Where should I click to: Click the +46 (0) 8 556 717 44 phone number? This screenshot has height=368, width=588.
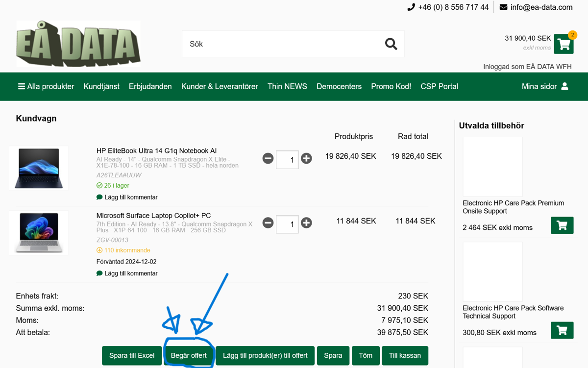pyautogui.click(x=453, y=7)
